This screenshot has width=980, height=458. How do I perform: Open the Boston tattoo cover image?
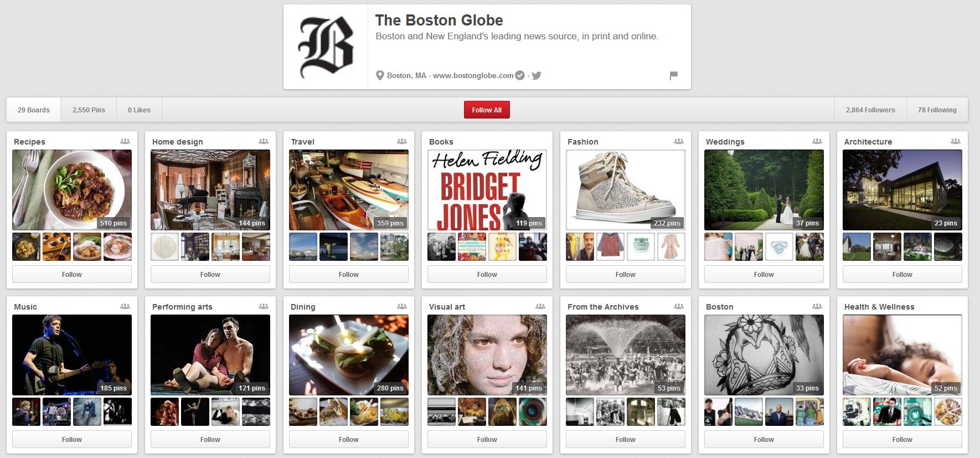click(764, 355)
